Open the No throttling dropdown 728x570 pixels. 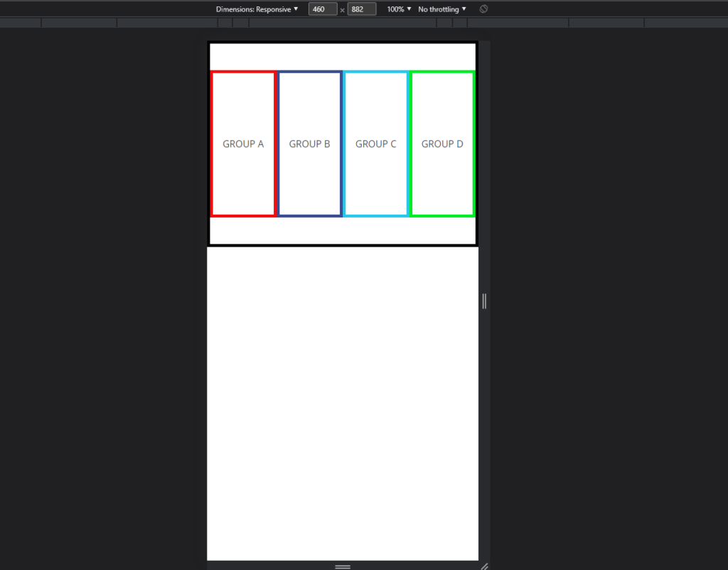pos(441,9)
